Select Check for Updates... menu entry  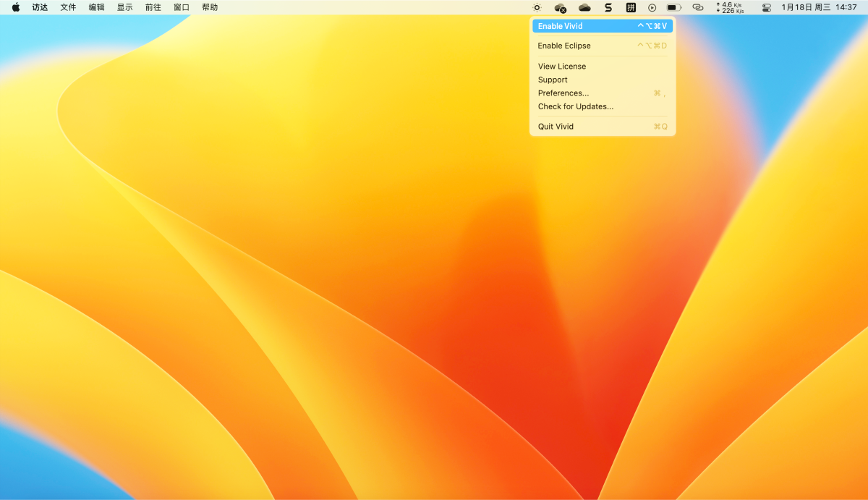tap(576, 106)
